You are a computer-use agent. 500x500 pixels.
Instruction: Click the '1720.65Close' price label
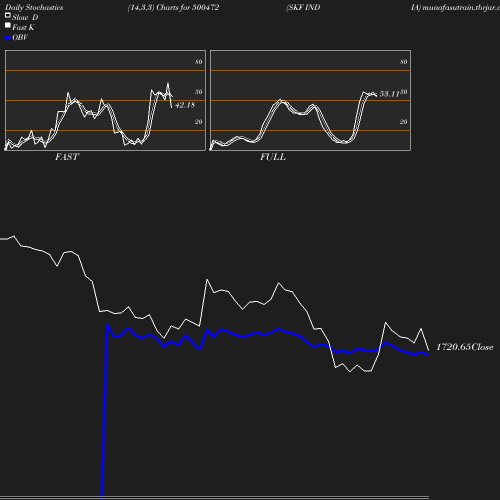pyautogui.click(x=465, y=347)
